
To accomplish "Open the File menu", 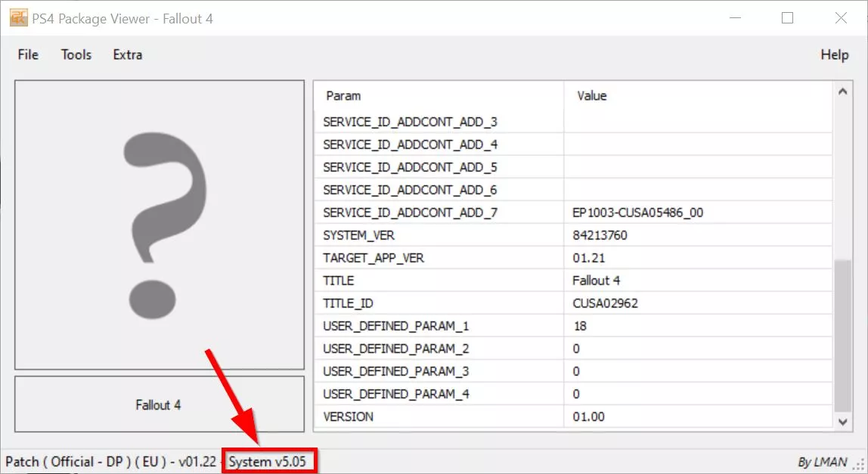I will pyautogui.click(x=28, y=54).
